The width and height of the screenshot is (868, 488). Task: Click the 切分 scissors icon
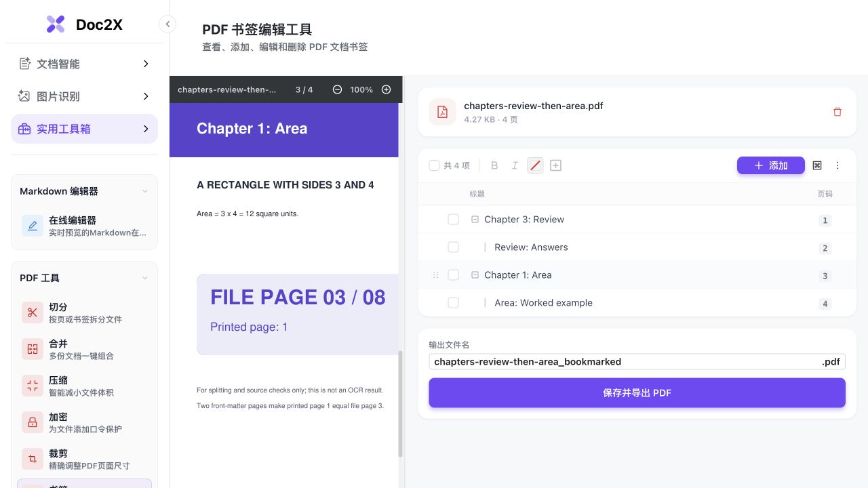click(33, 312)
